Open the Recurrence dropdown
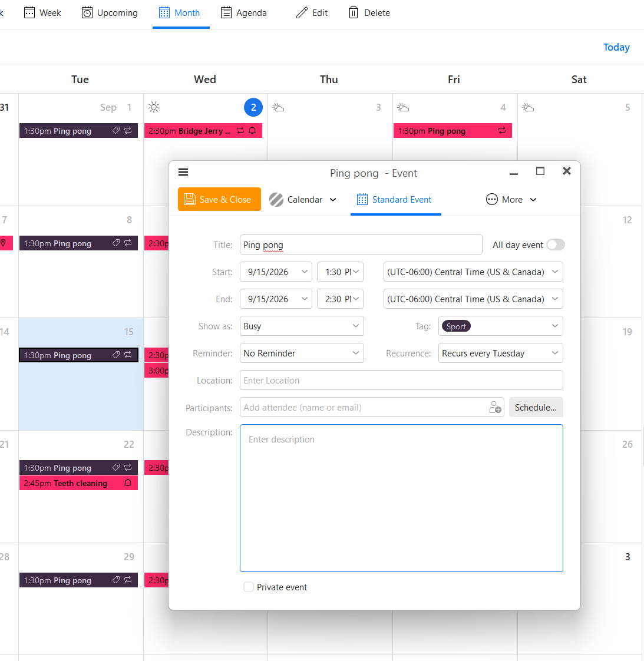 coord(501,353)
